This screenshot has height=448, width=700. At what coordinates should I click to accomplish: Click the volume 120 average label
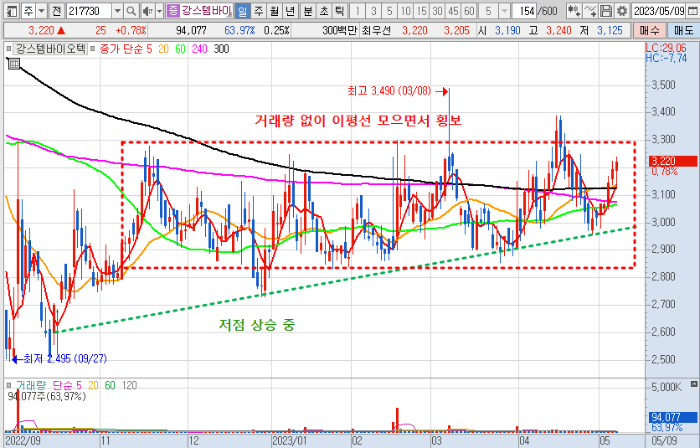[x=129, y=385]
